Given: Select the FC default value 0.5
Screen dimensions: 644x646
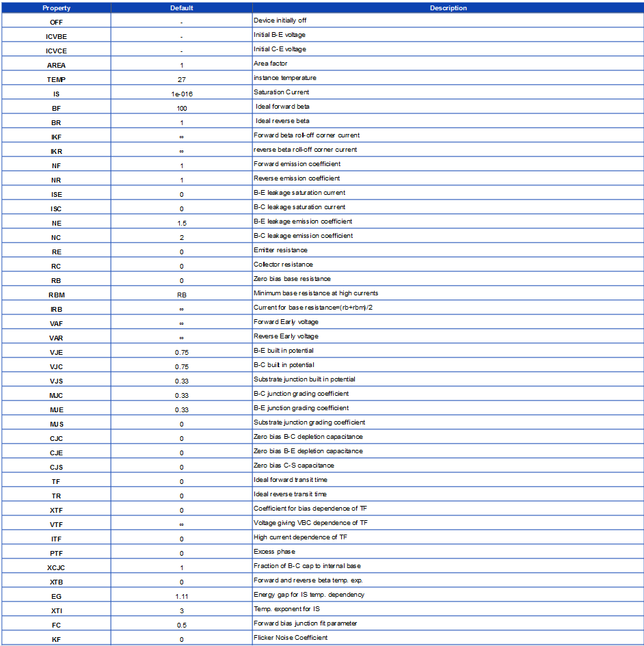Looking at the screenshot, I should tap(182, 625).
